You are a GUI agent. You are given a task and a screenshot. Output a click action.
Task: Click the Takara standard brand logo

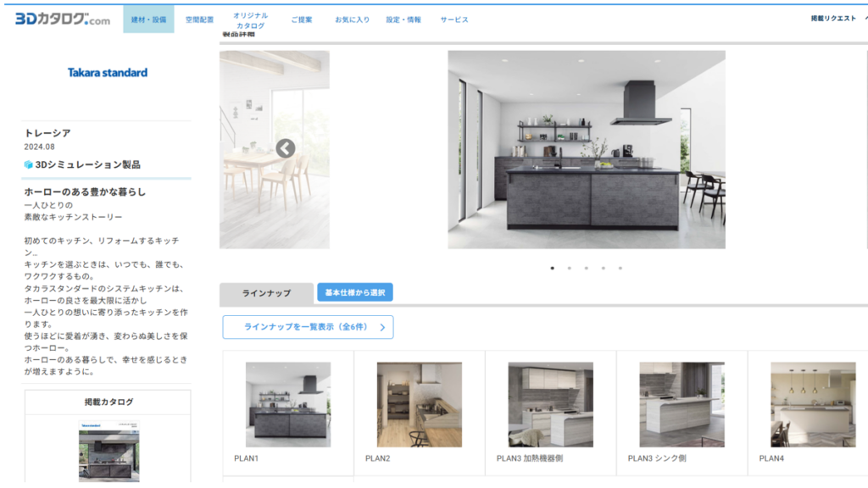[108, 73]
